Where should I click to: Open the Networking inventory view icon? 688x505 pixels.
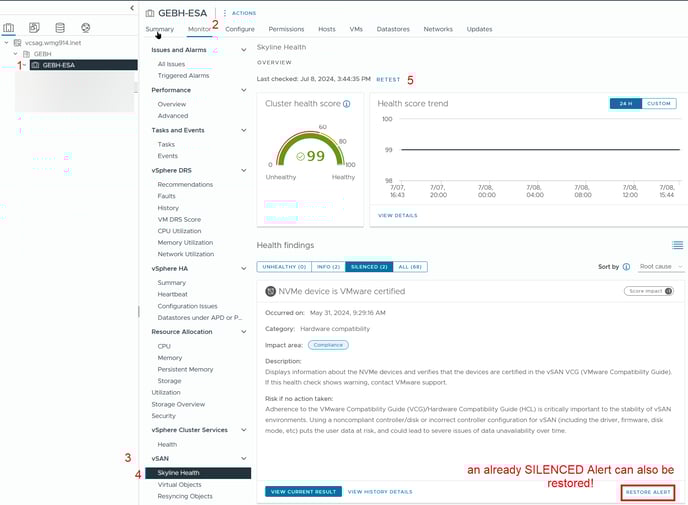(86, 28)
